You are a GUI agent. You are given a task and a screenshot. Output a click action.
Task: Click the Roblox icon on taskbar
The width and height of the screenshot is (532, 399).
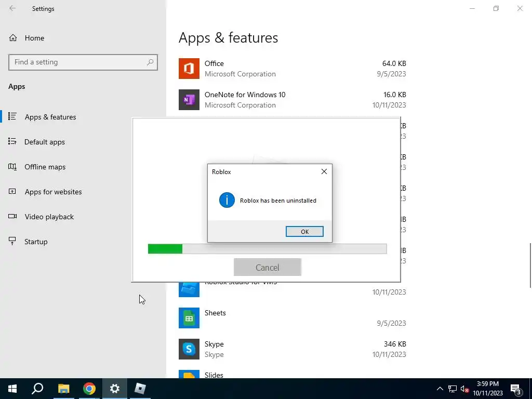click(140, 389)
